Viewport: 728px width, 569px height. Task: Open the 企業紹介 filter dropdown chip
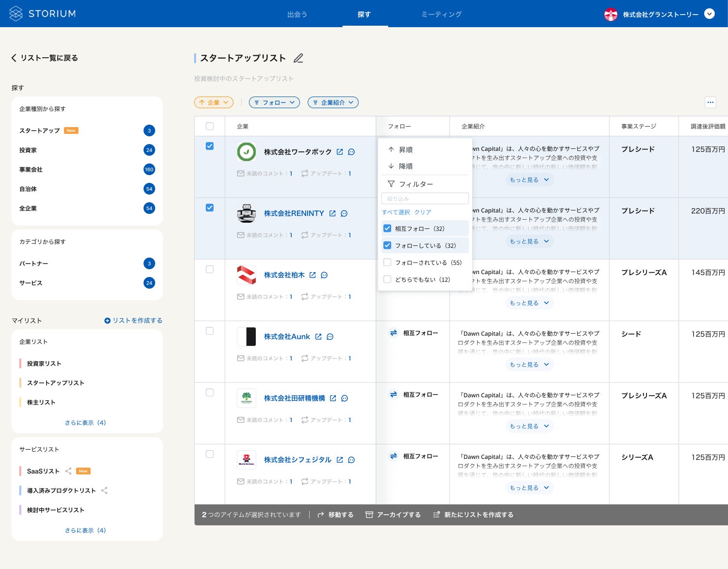click(333, 102)
